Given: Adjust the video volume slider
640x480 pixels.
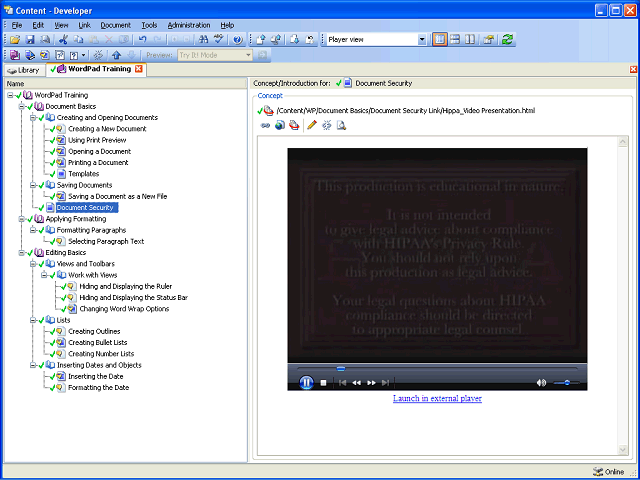Looking at the screenshot, I should coord(567,383).
